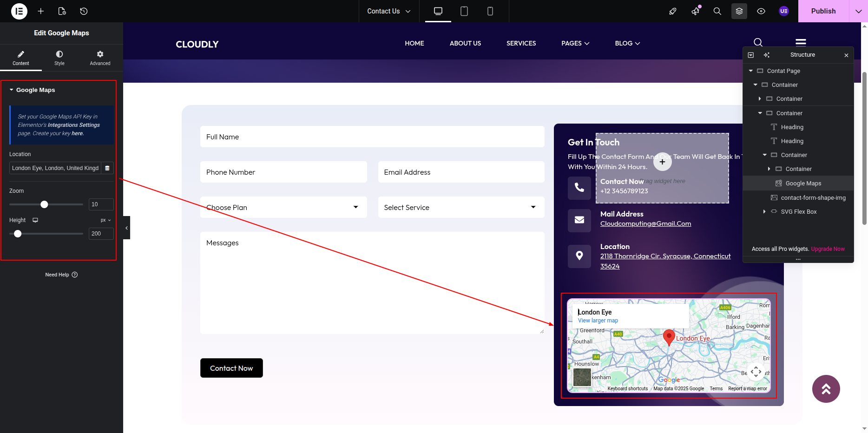868x433 pixels.
Task: Preview changes with the eye icon
Action: [x=761, y=11]
